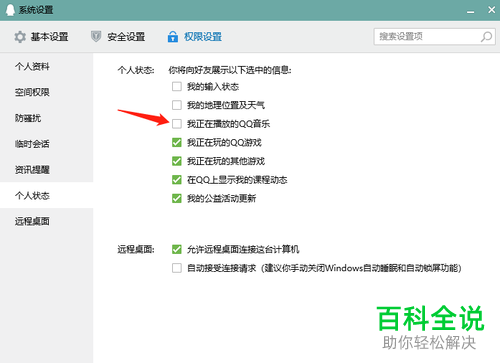Click the QQ penguin logo icon
The image size is (500, 363).
[10, 10]
